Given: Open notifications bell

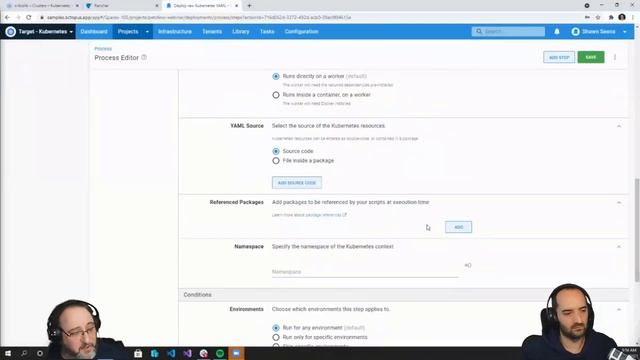Looking at the screenshot, I should pos(557,31).
